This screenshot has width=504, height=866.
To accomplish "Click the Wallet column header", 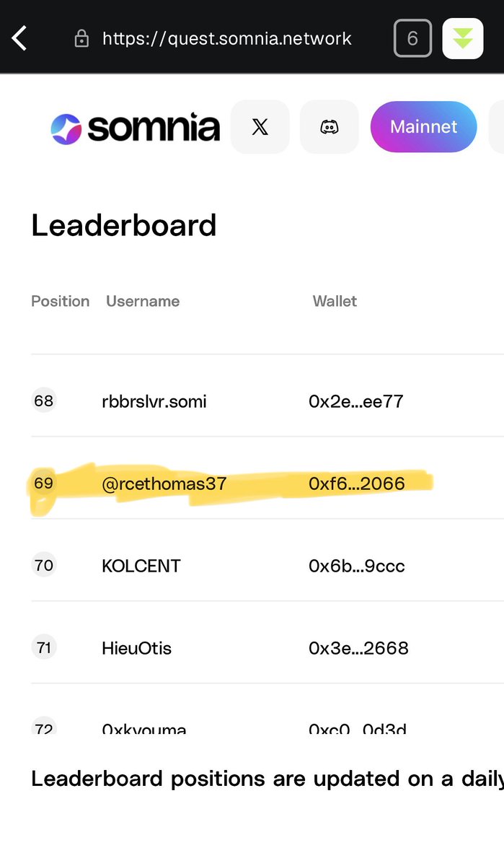I will [335, 301].
